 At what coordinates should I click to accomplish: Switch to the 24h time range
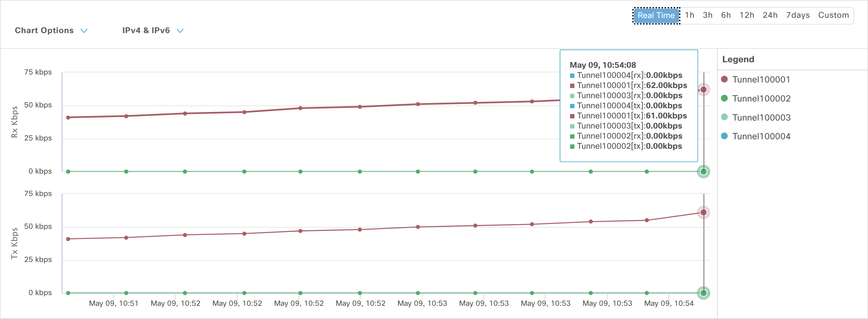coord(770,15)
